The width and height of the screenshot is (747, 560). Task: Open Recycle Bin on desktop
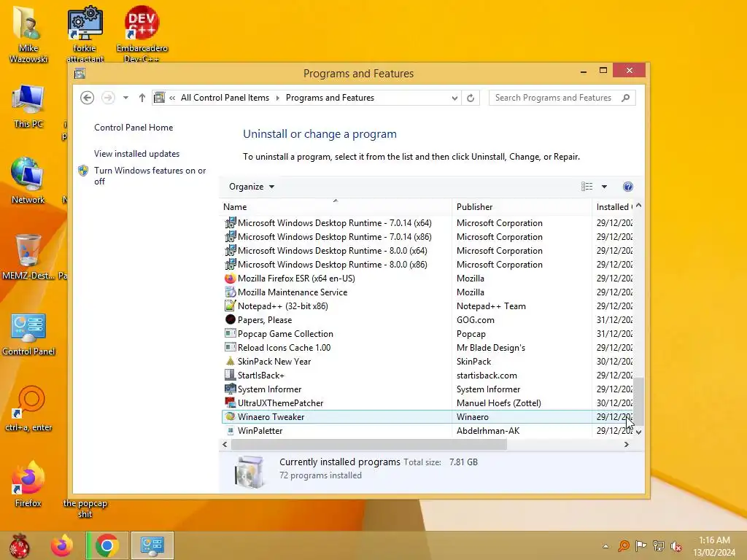28,256
